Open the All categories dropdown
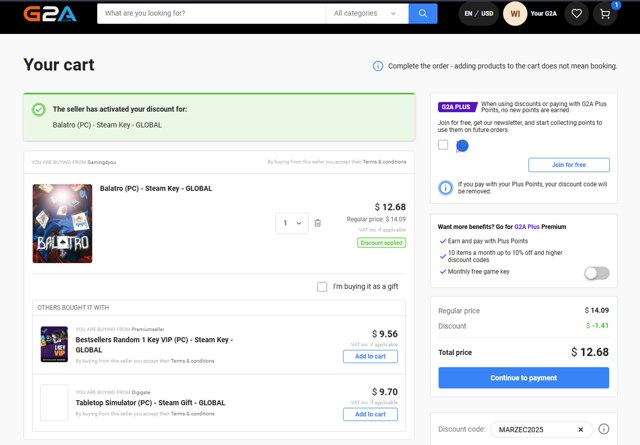The width and height of the screenshot is (640, 445). 367,14
